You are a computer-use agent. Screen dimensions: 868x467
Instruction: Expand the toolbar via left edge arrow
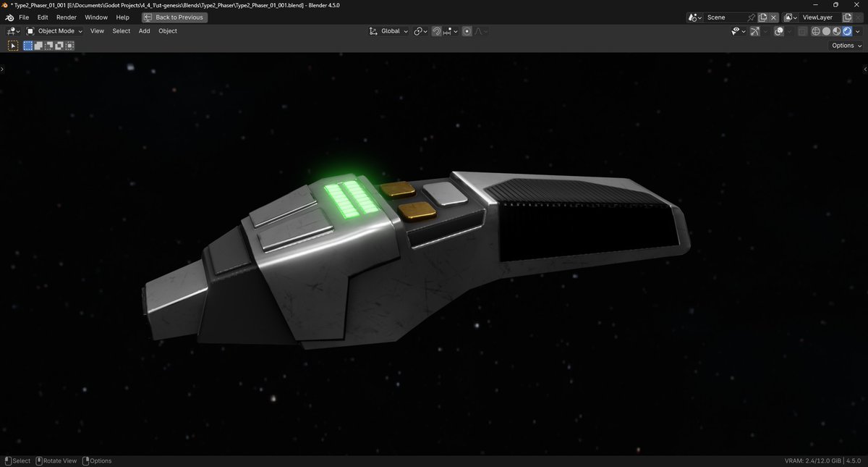[2, 69]
